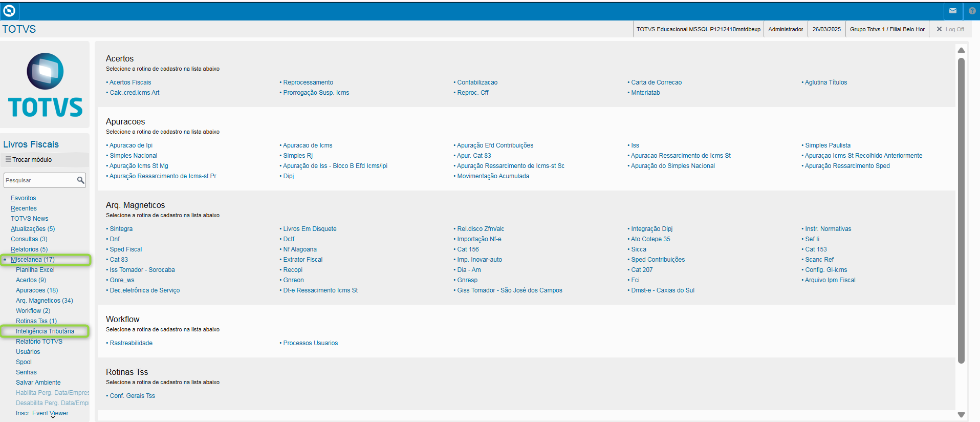
Task: Open Simples Paulista link
Action: tap(827, 145)
